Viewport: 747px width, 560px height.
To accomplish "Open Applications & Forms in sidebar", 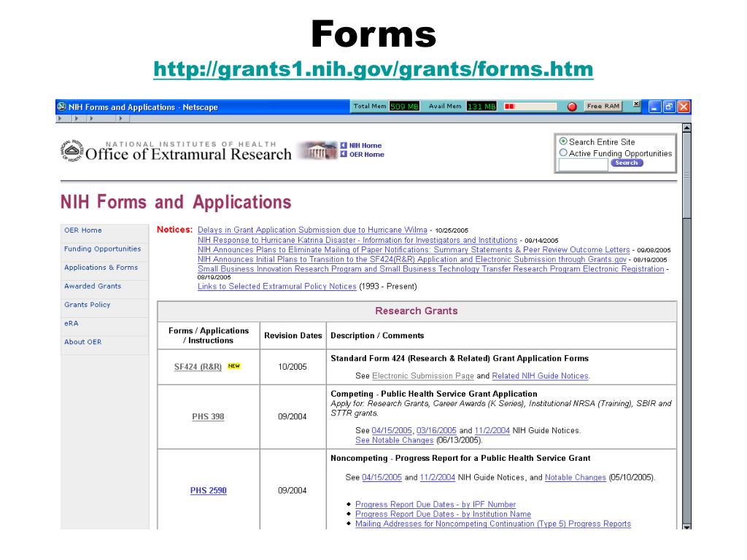I will [101, 267].
